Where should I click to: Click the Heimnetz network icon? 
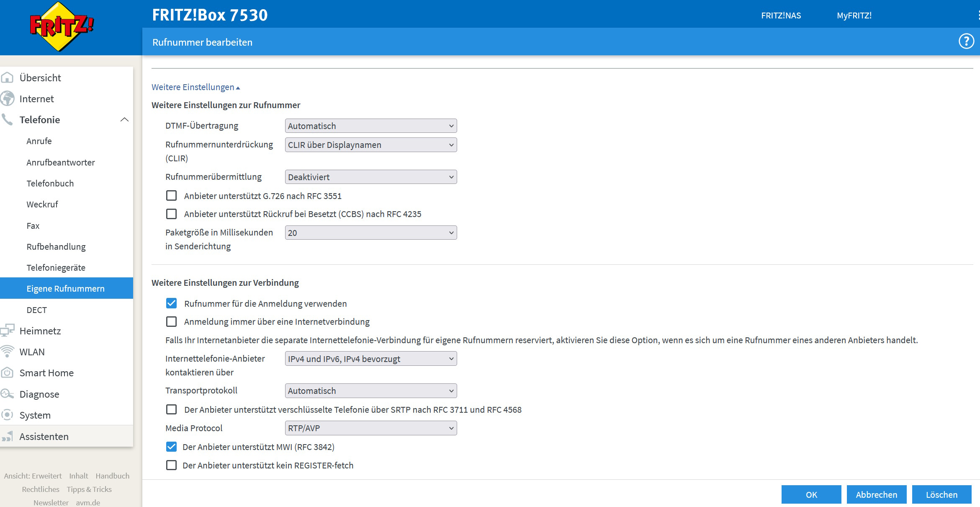7,331
